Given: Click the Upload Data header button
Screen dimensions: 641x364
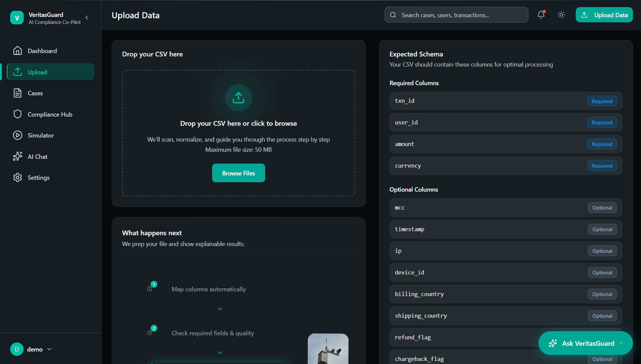Looking at the screenshot, I should tap(604, 15).
